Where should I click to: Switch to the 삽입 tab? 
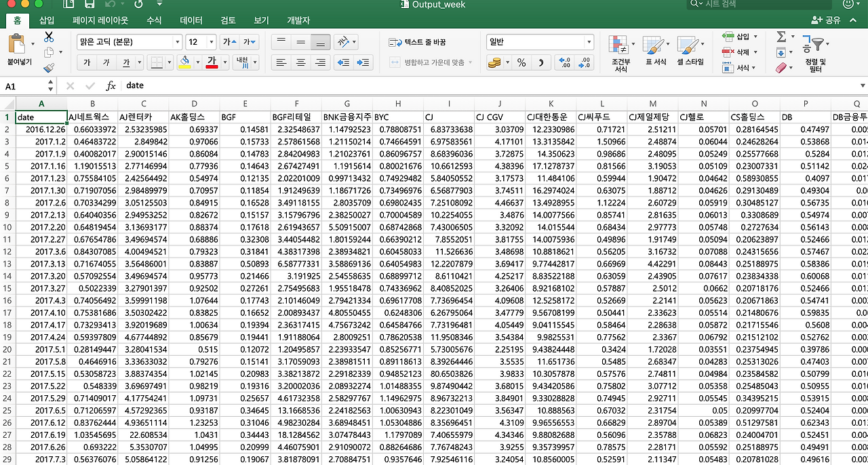(x=47, y=21)
